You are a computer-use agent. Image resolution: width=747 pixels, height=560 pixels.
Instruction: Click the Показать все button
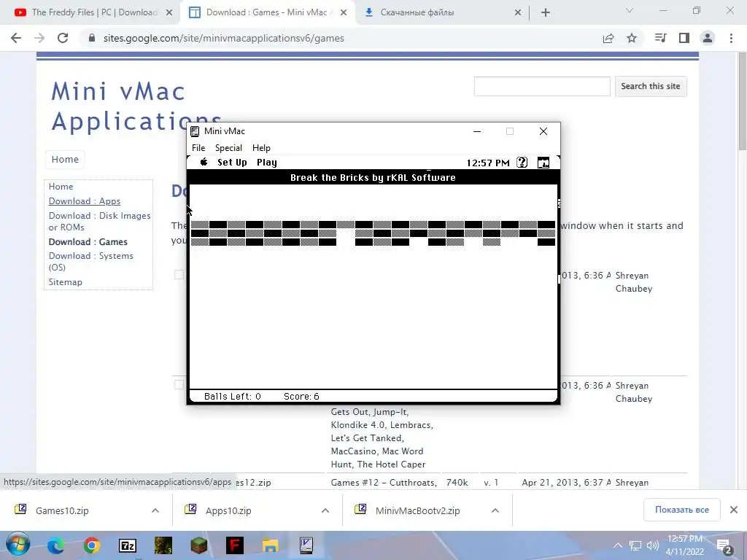tap(682, 510)
